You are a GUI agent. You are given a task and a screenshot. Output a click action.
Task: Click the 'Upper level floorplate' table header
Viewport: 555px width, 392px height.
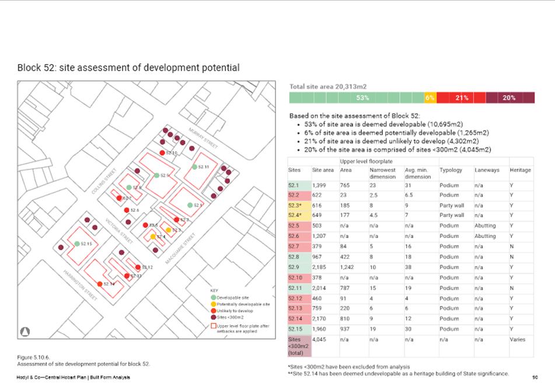tap(366, 162)
